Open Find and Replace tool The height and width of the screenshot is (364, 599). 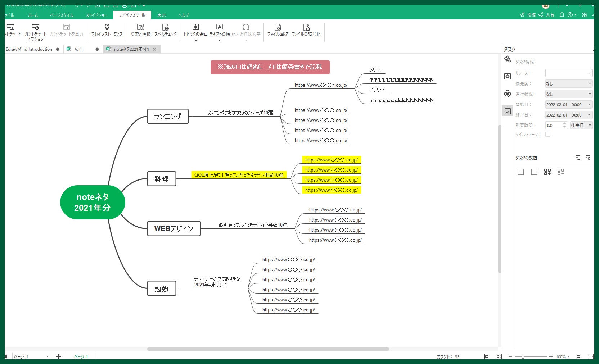coord(140,30)
